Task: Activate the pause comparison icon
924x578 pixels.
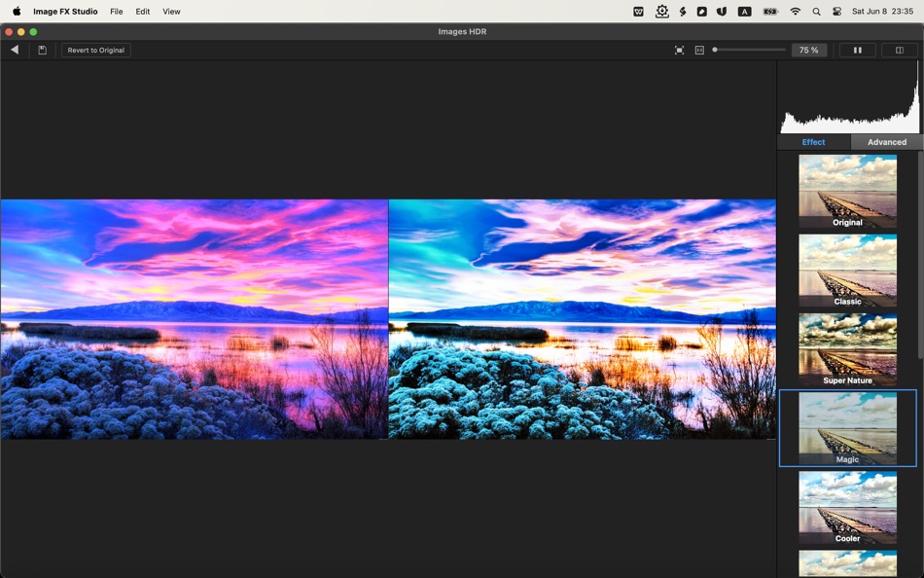Action: tap(857, 50)
